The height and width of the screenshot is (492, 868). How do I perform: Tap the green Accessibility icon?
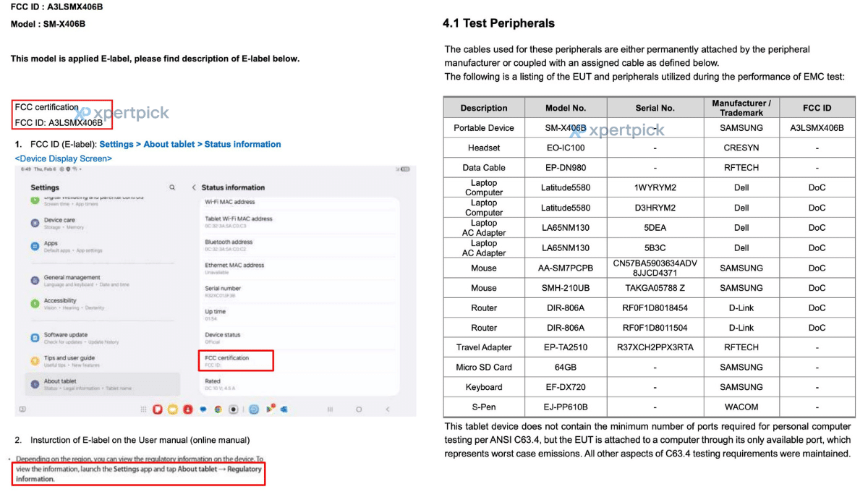pyautogui.click(x=35, y=304)
